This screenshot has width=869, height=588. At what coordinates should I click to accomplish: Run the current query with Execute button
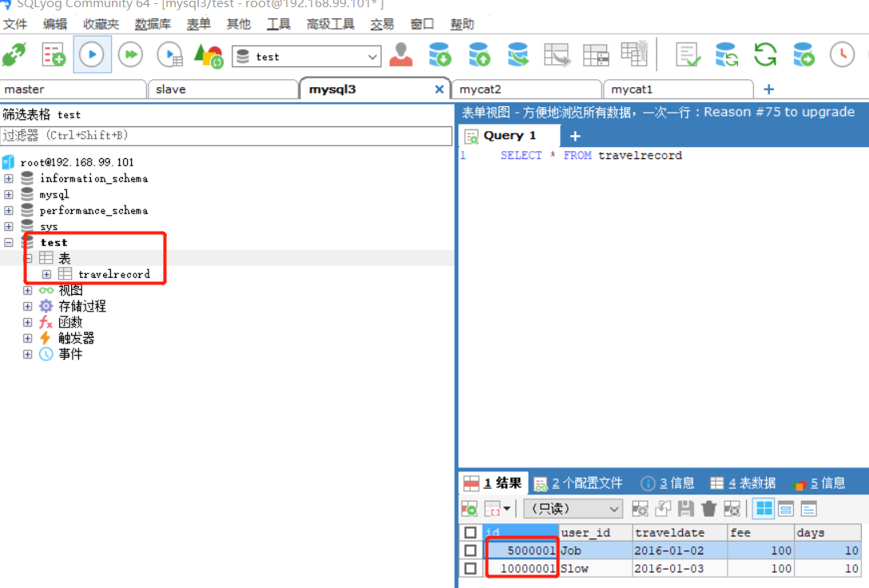point(92,54)
